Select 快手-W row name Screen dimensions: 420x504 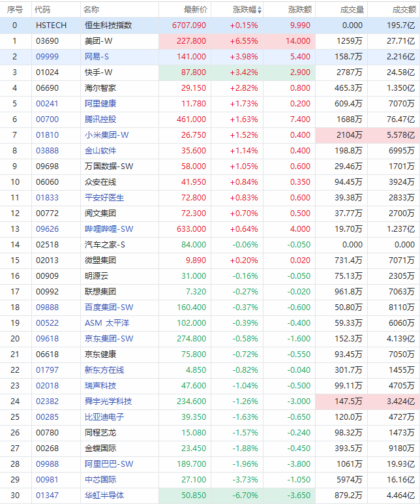98,72
